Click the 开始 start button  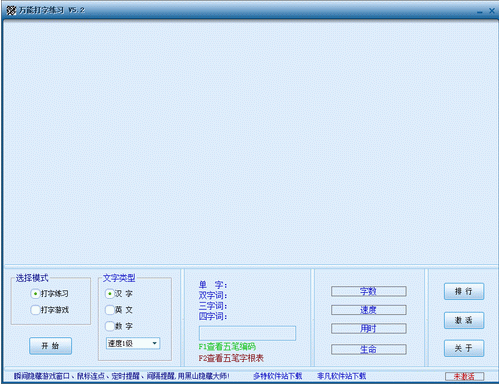point(50,346)
